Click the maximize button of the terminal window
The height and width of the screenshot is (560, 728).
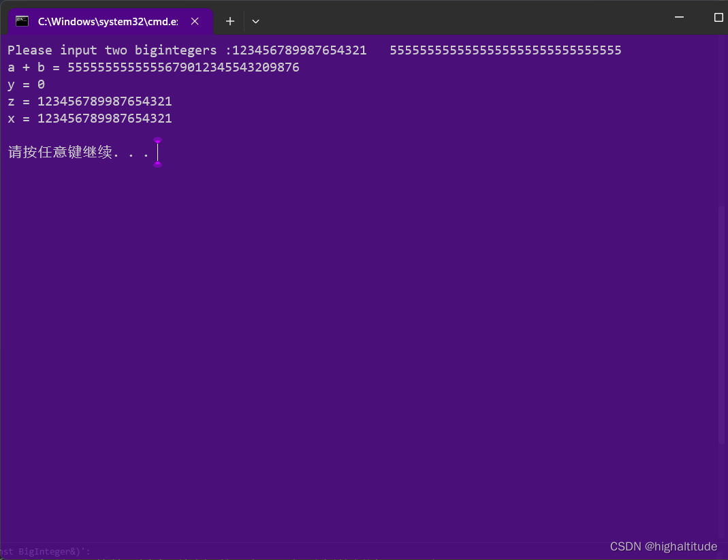click(x=717, y=18)
